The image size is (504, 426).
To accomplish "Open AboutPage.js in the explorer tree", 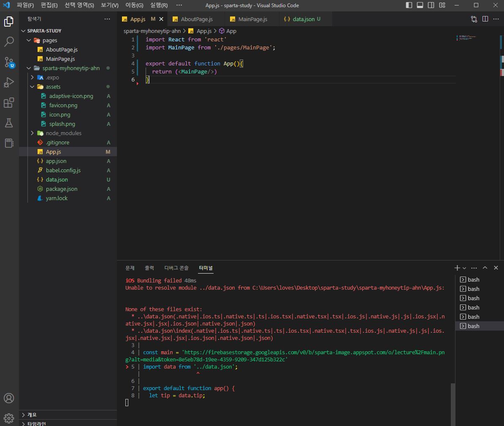I will tap(68, 49).
